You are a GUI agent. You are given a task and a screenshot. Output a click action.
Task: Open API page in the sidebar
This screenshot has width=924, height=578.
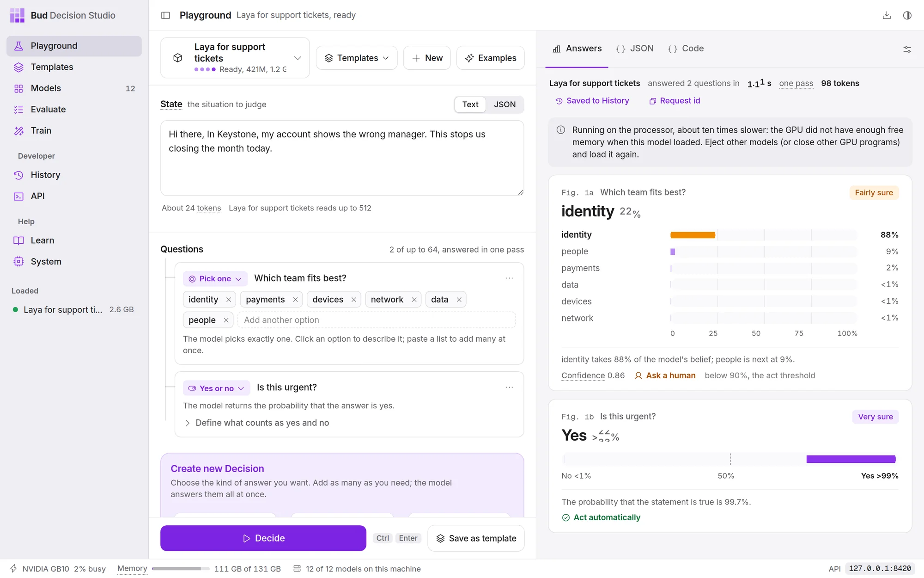(74, 197)
